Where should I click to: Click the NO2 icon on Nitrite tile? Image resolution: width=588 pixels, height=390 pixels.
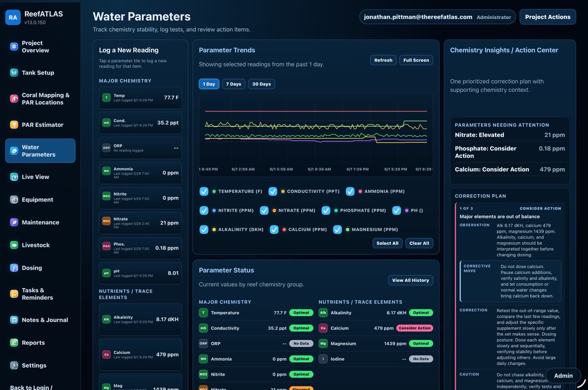[x=106, y=196]
